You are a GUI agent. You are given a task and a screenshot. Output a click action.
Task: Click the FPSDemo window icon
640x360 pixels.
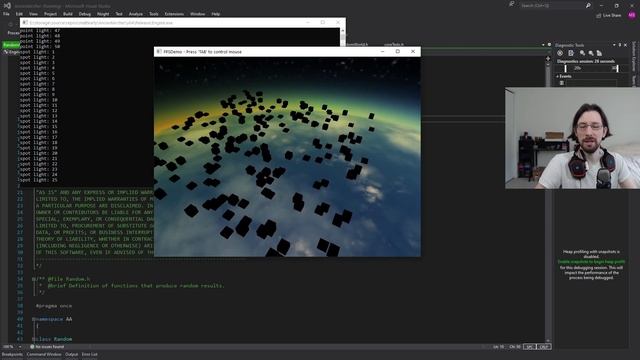point(159,52)
